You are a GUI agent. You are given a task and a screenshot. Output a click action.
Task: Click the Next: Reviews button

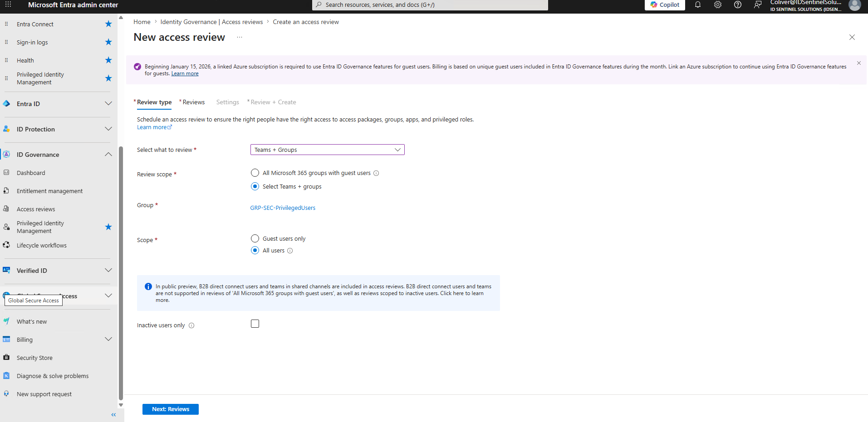click(x=171, y=409)
